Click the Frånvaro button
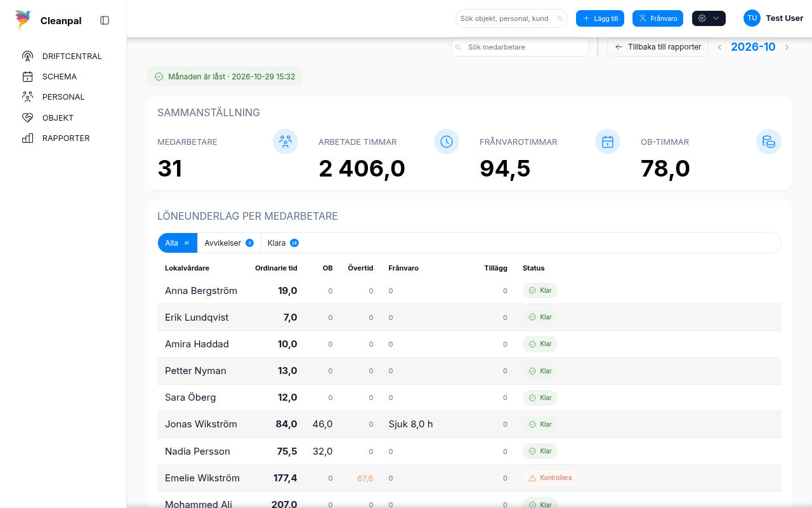This screenshot has width=812, height=508. [658, 18]
